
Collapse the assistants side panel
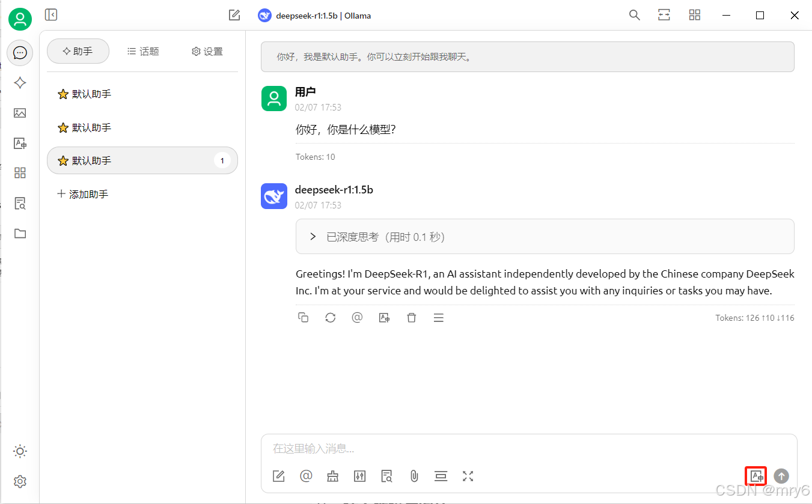coord(51,15)
